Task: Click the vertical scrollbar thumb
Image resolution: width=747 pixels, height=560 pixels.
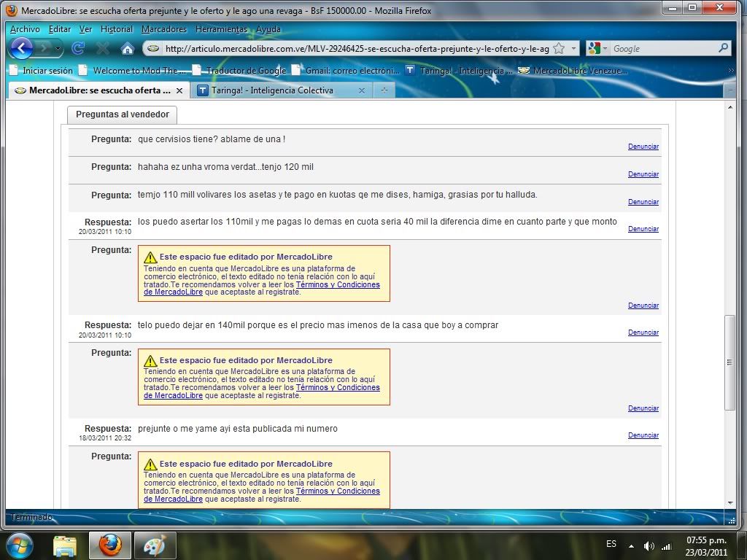Action: click(x=729, y=362)
